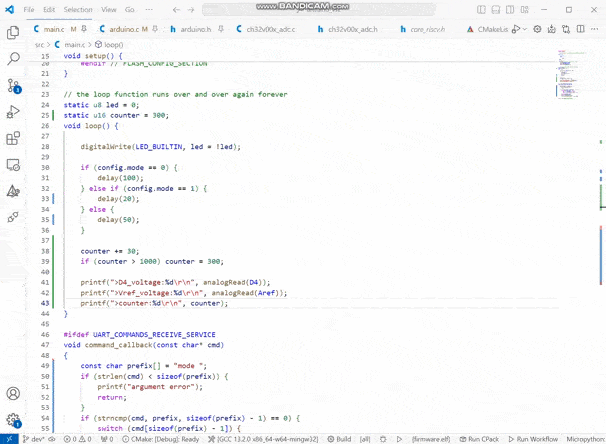
Task: Open the hidden menus ellipsis in menu bar
Action: point(149,10)
